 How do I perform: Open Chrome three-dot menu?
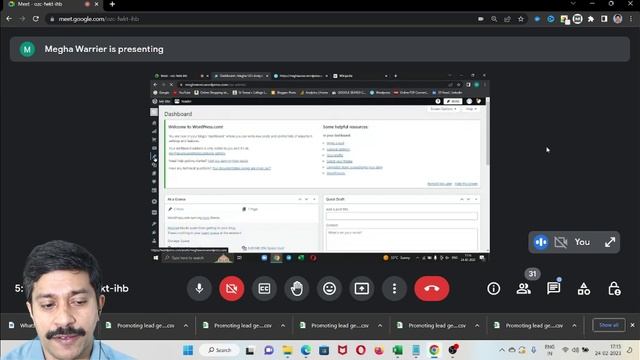coord(631,19)
